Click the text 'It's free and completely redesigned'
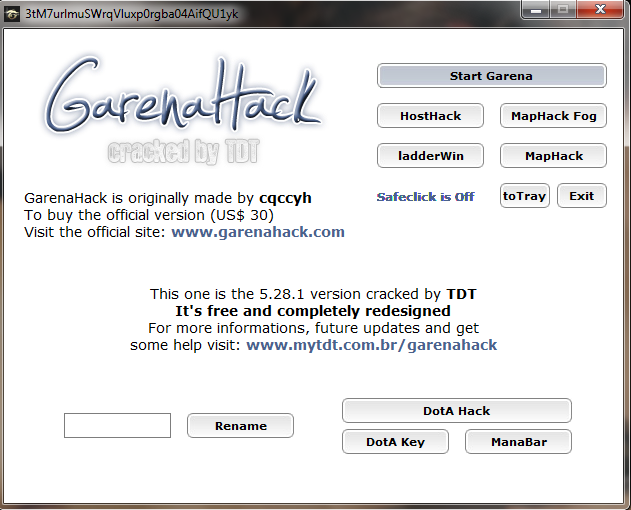This screenshot has height=510, width=631. (x=313, y=311)
